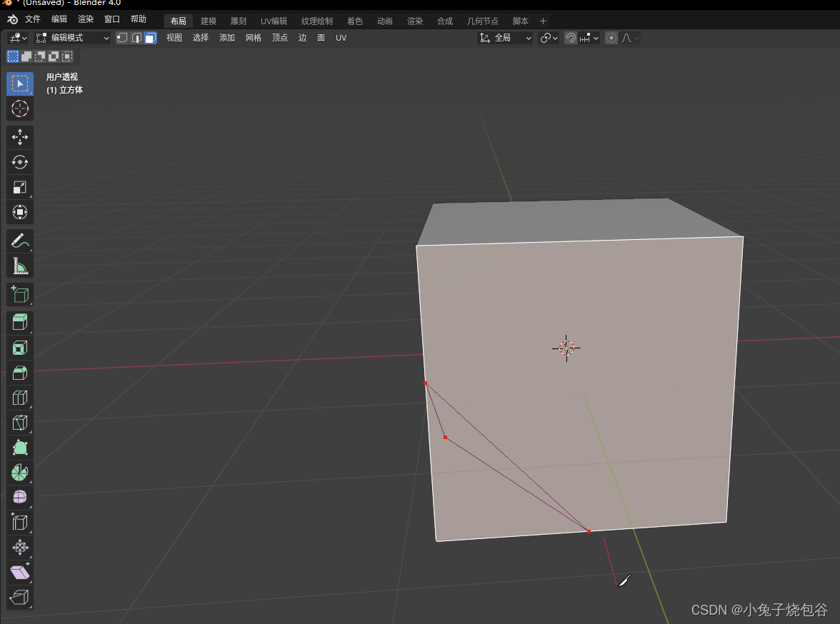Toggle snapping magnet

click(571, 38)
